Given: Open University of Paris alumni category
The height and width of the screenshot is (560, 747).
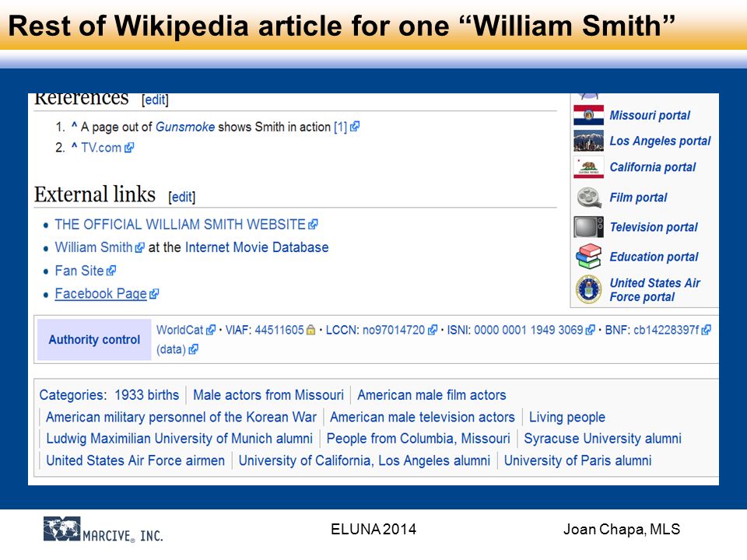Looking at the screenshot, I should click(578, 460).
